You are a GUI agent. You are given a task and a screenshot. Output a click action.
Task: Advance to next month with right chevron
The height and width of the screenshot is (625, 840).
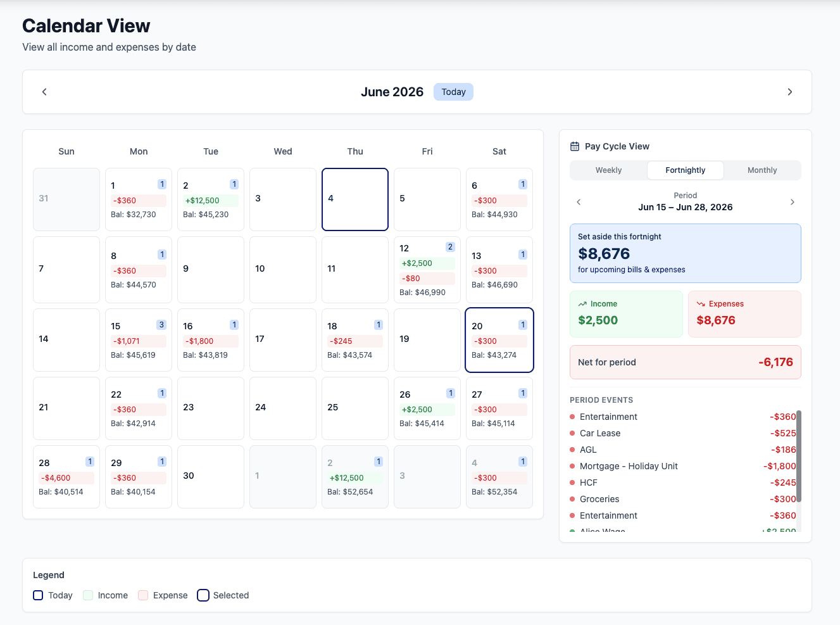pyautogui.click(x=790, y=92)
